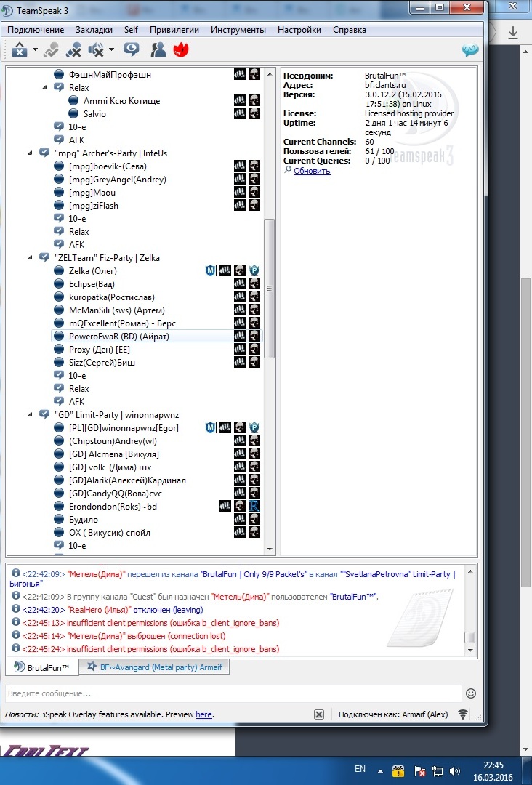
Task: Toggle microphone mute in the toolbar
Action: (73, 49)
